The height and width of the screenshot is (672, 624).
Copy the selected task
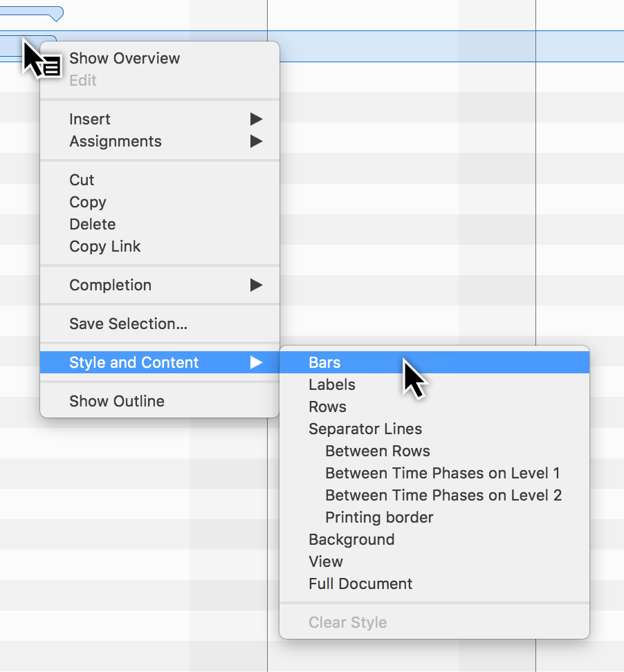pos(87,202)
